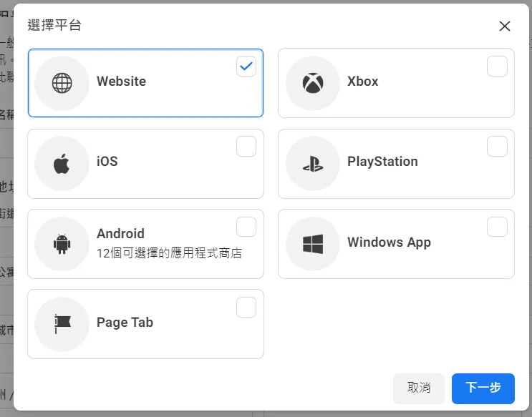Screen dimensions: 532x417
Task: Tick the iOS platform checkbox
Action: [x=246, y=147]
